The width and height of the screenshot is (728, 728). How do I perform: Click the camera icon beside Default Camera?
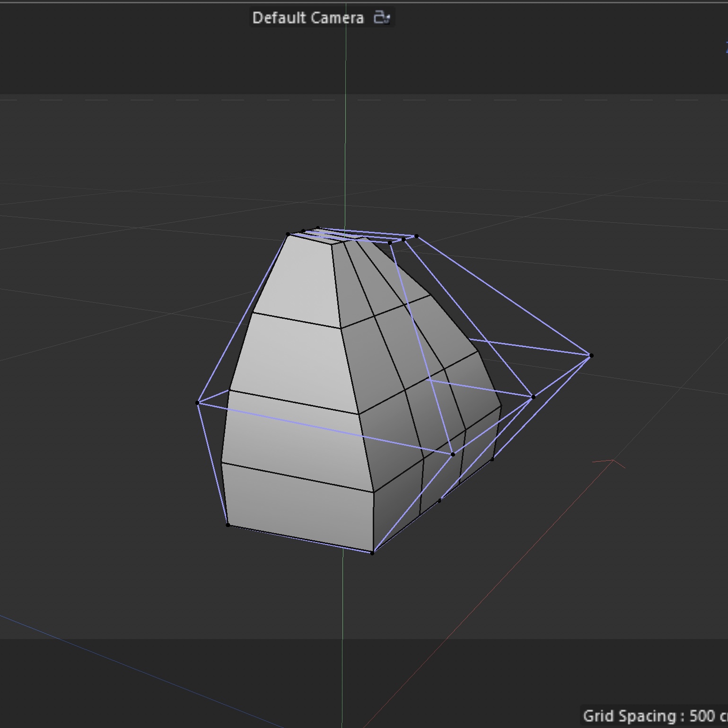pos(381,18)
